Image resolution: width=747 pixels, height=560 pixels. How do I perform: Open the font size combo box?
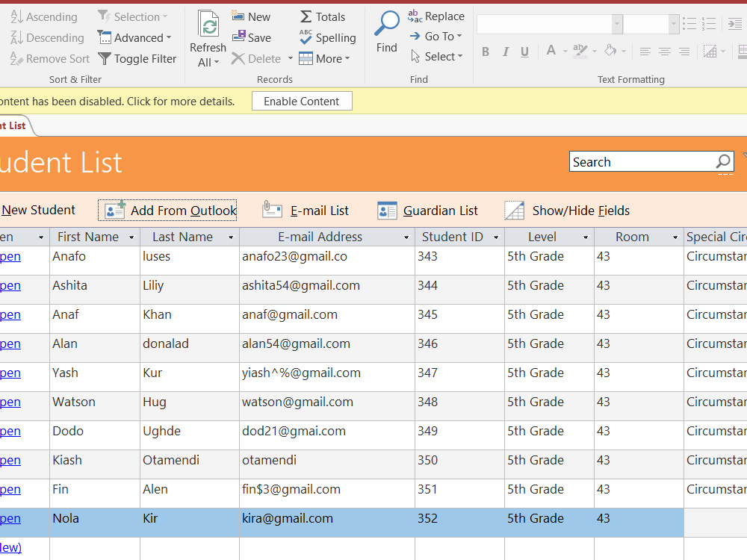(x=651, y=24)
